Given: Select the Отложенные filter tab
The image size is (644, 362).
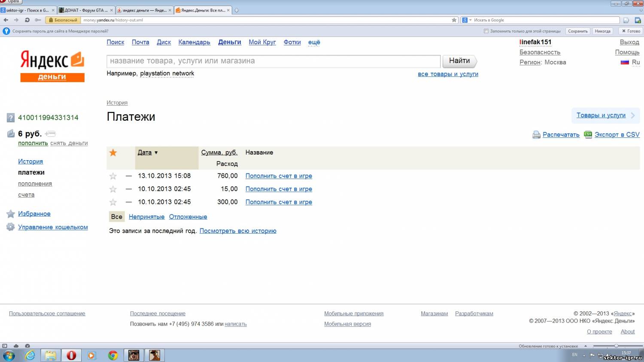Looking at the screenshot, I should coord(188,217).
